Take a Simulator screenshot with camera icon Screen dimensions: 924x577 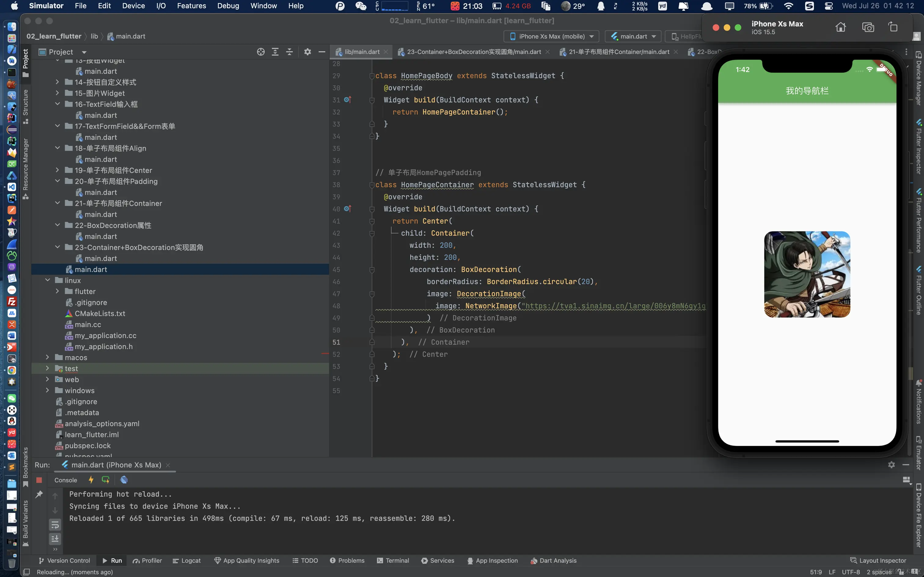tap(868, 27)
